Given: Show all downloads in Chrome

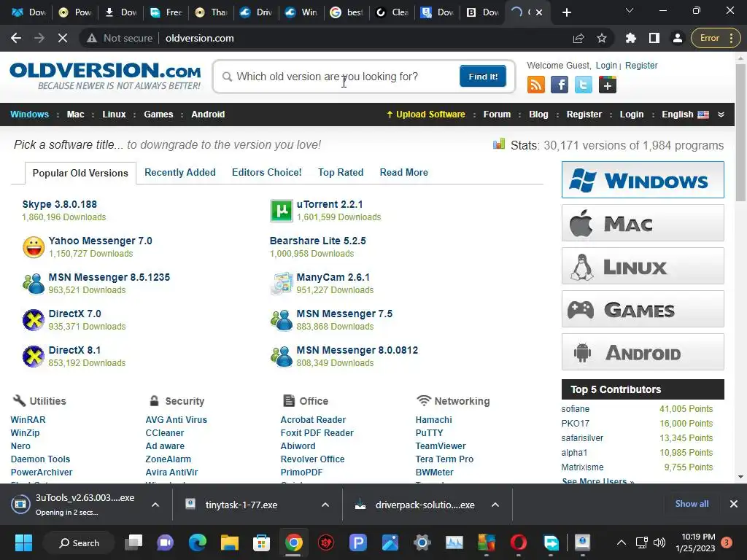Looking at the screenshot, I should tap(692, 504).
